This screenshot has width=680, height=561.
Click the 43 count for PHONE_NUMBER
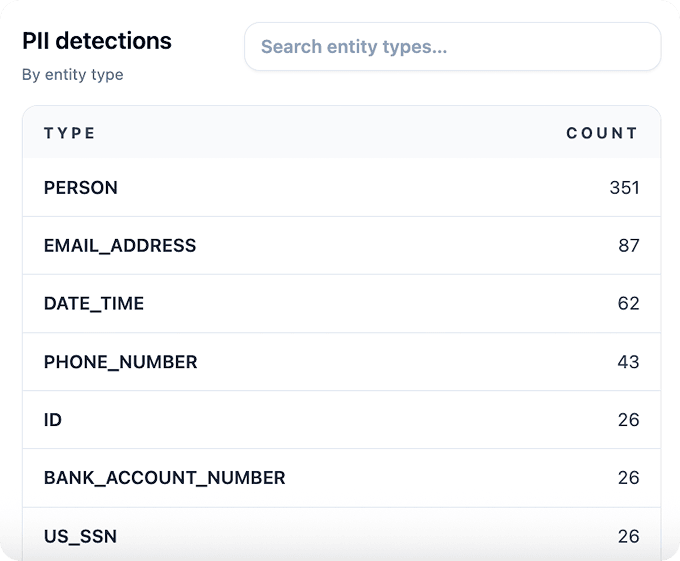[x=628, y=362]
